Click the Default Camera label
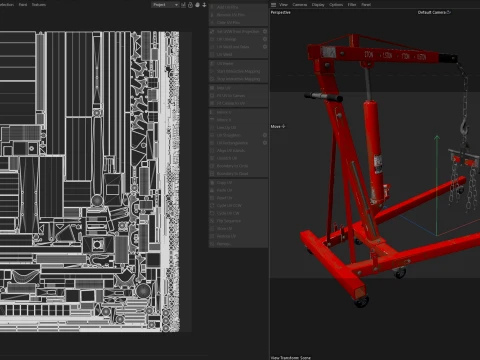The image size is (480, 360). (432, 12)
